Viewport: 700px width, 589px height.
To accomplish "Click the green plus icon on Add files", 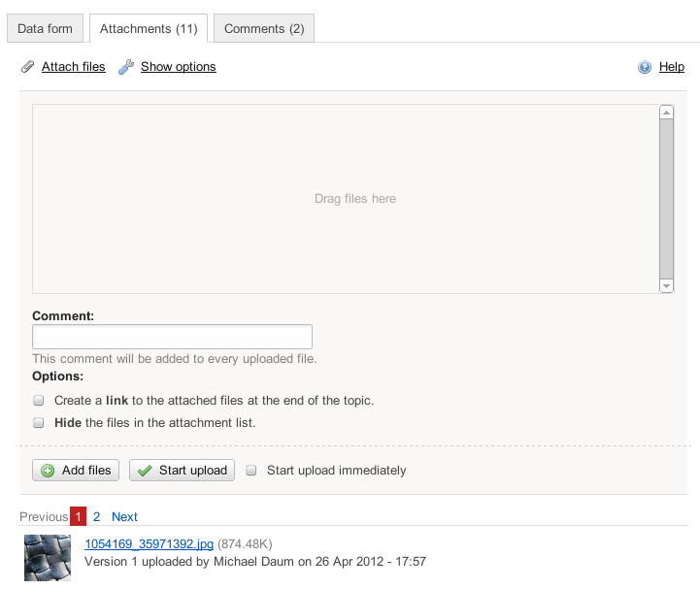I will pyautogui.click(x=47, y=471).
